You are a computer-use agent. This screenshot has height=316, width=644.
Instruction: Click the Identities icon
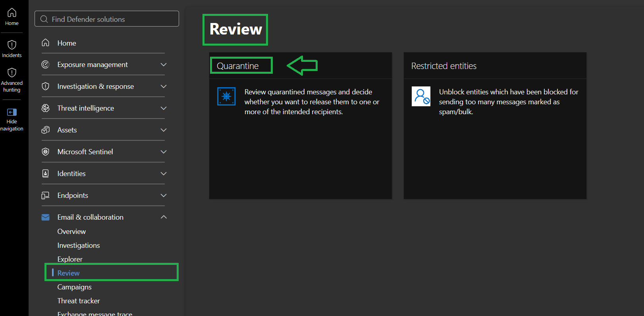tap(46, 173)
